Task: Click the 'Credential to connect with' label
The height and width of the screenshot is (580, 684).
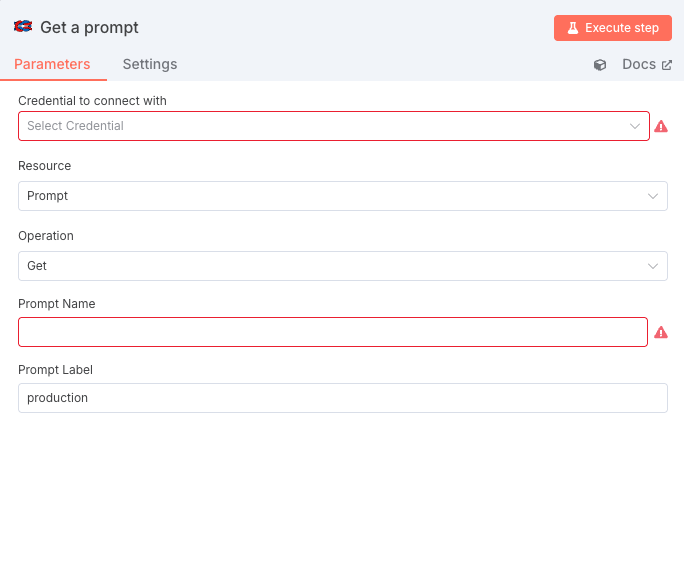Action: (93, 101)
